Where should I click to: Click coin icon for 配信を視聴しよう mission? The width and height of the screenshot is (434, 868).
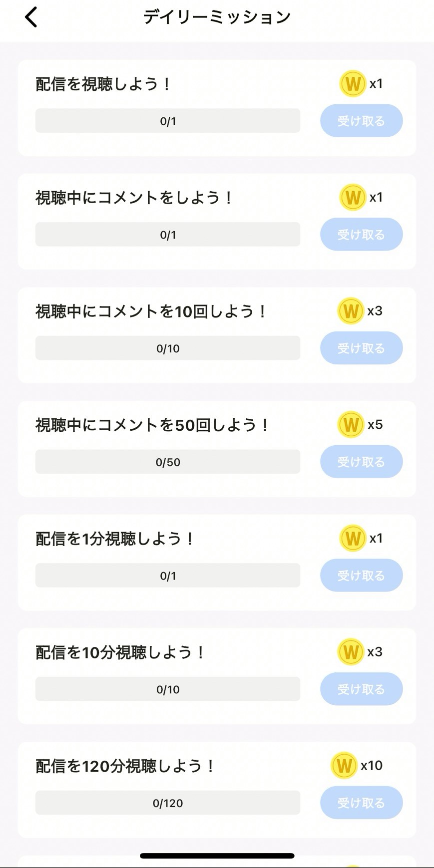pyautogui.click(x=353, y=83)
